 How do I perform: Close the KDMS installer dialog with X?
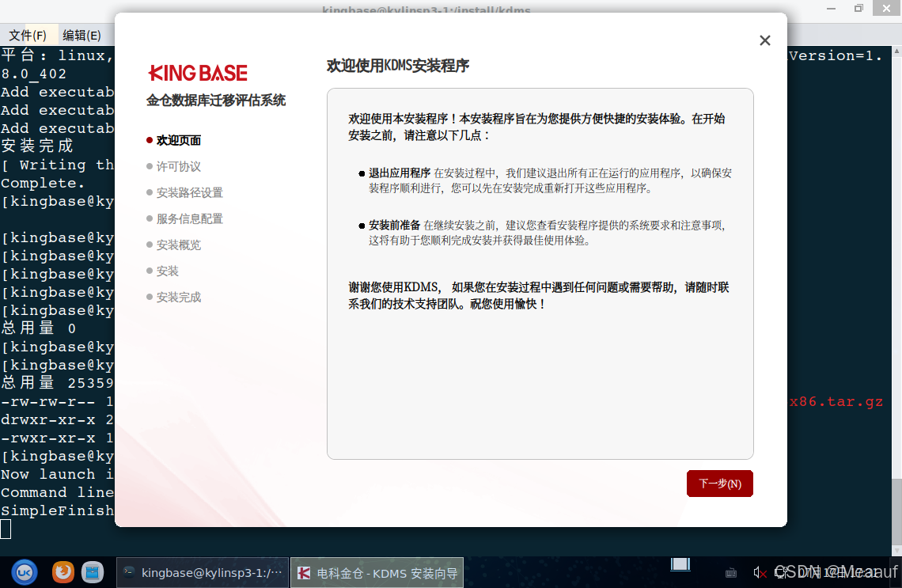point(764,40)
